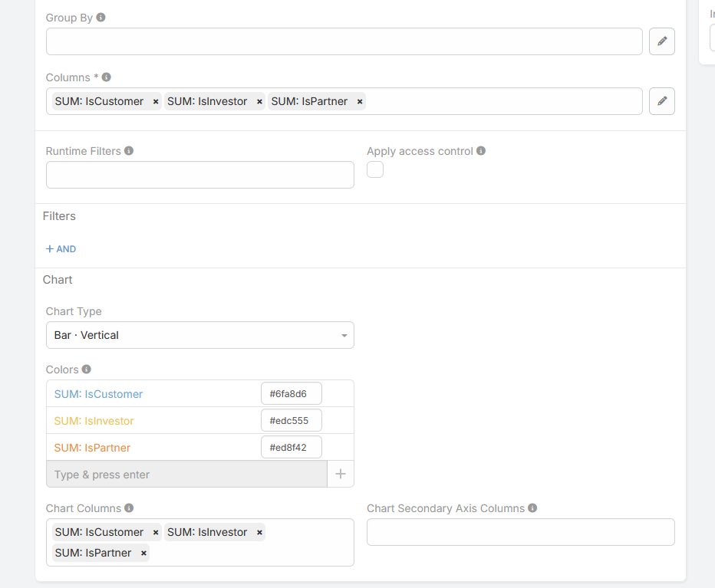Click the pencil edit icon beside Group By

[x=661, y=41]
